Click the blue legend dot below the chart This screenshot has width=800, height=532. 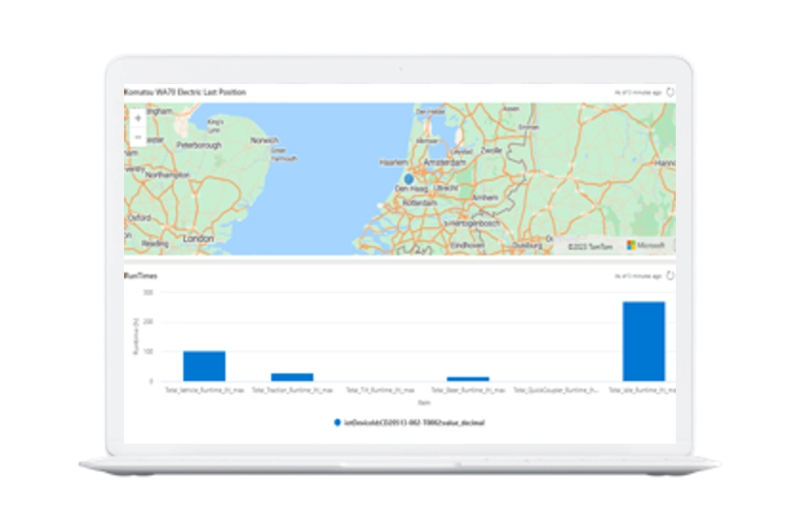(337, 422)
